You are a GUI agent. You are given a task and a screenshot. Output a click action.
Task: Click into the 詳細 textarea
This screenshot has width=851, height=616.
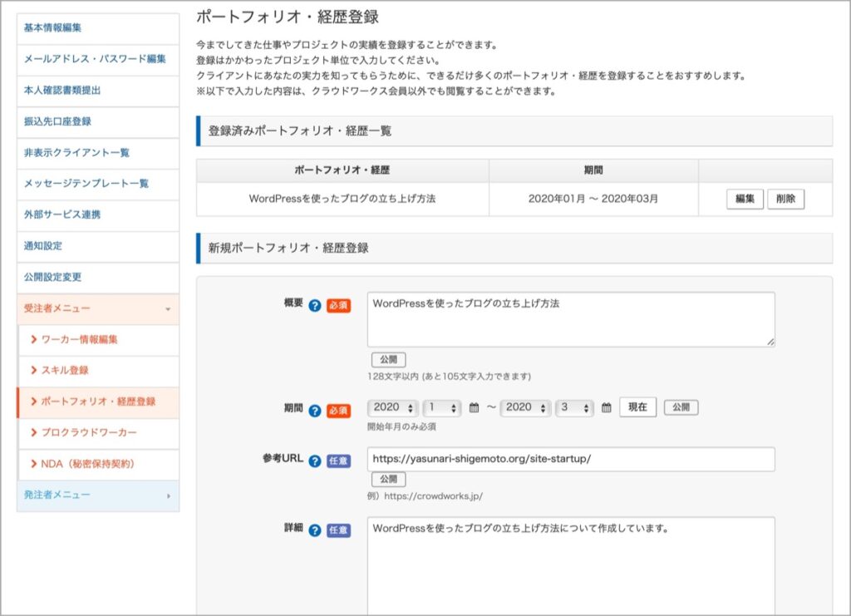[x=571, y=566]
